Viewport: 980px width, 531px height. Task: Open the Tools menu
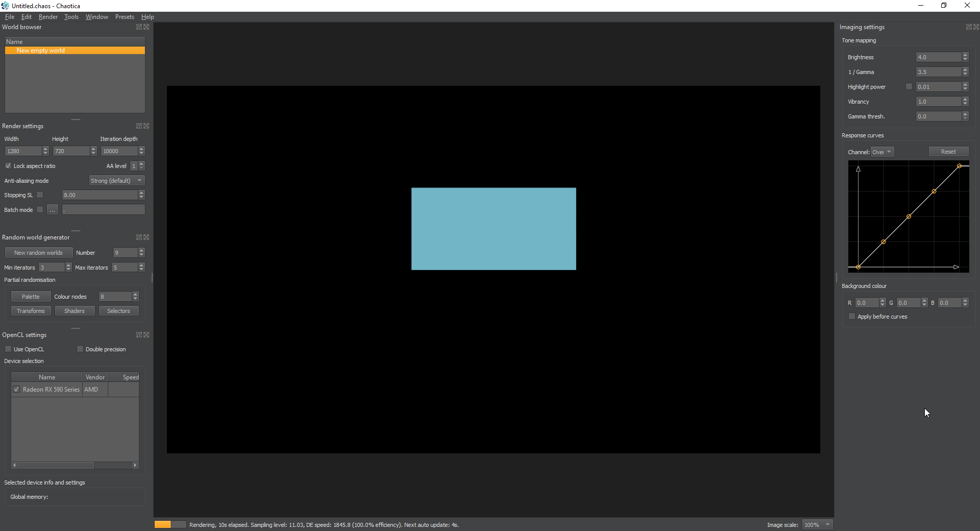tap(71, 17)
